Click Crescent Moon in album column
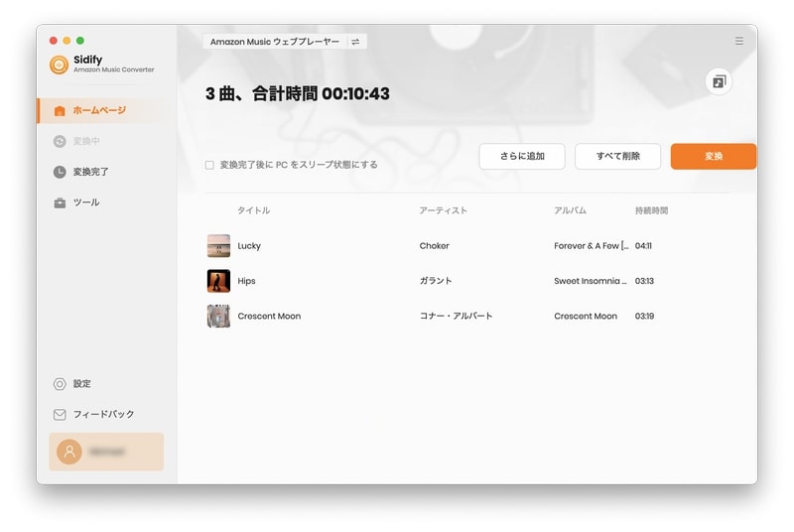Image resolution: width=794 pixels, height=532 pixels. [586, 316]
